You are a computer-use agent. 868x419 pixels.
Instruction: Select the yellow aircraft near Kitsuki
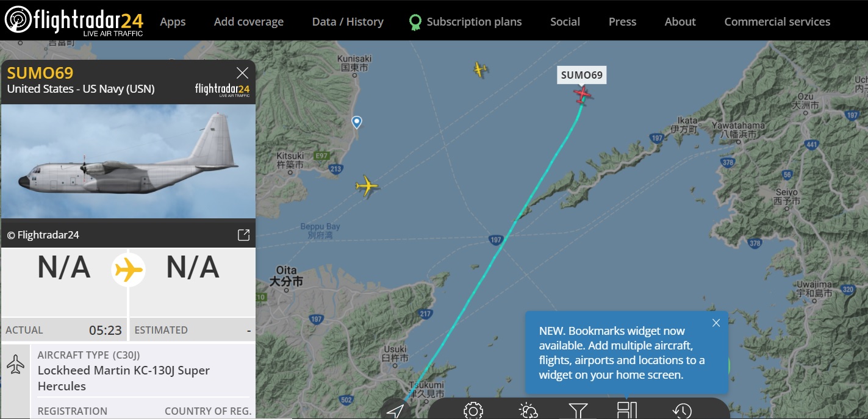coord(367,186)
